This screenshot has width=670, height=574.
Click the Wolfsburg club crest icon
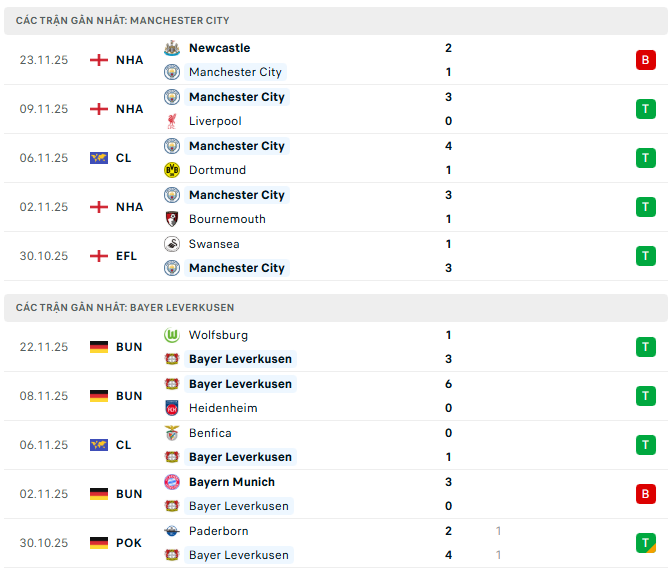pos(171,335)
